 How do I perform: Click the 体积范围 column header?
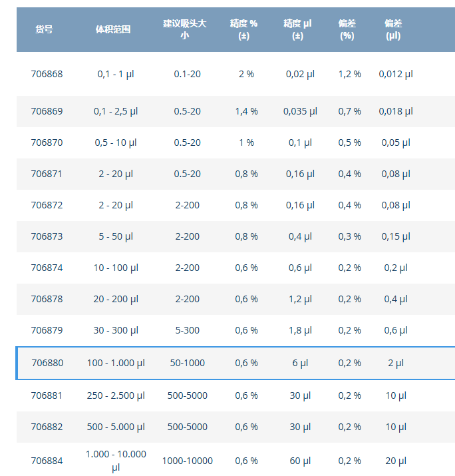point(113,29)
